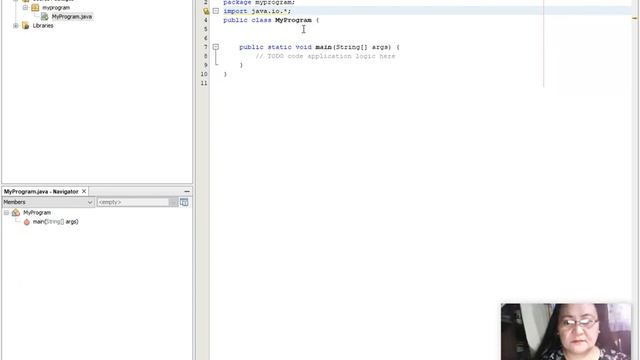This screenshot has height=360, width=640.
Task: Collapse the myprogram package node
Action: pyautogui.click(x=25, y=8)
